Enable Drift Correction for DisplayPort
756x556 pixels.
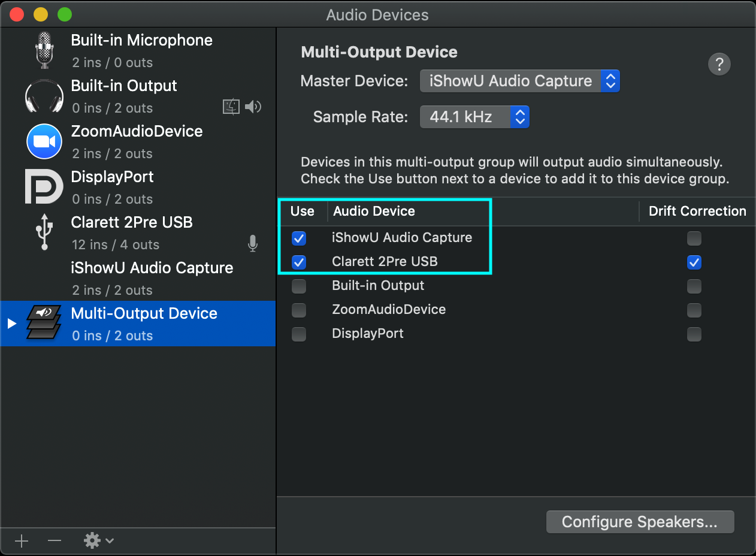pyautogui.click(x=694, y=334)
